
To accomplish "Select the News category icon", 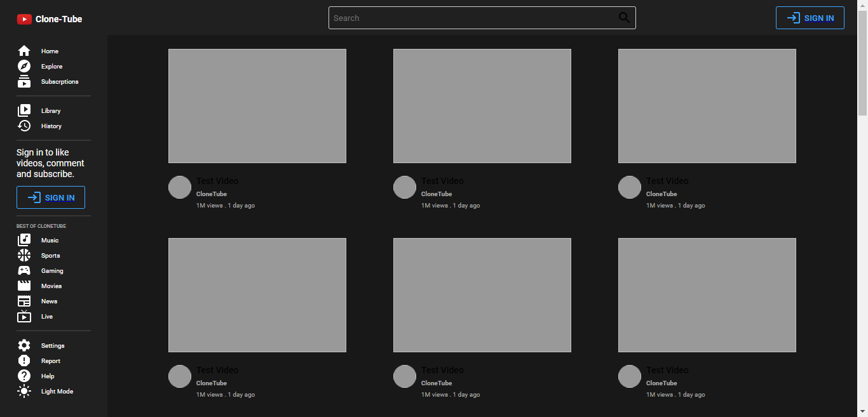I will 24,301.
